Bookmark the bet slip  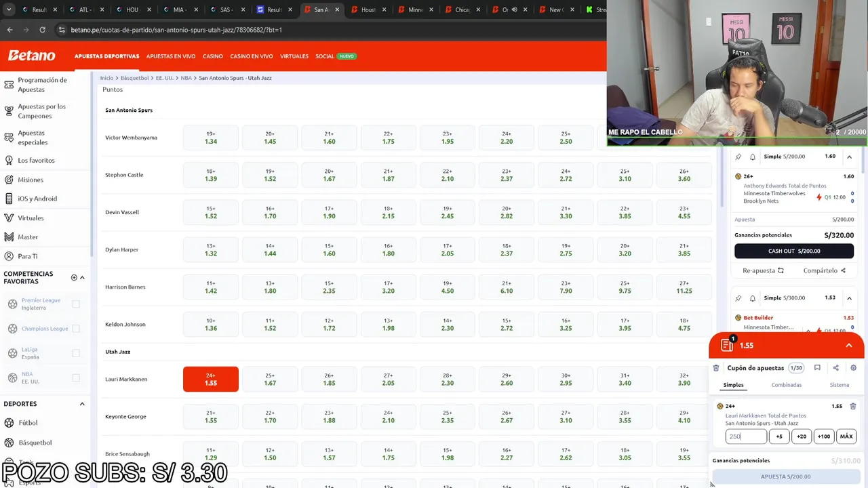click(x=817, y=368)
